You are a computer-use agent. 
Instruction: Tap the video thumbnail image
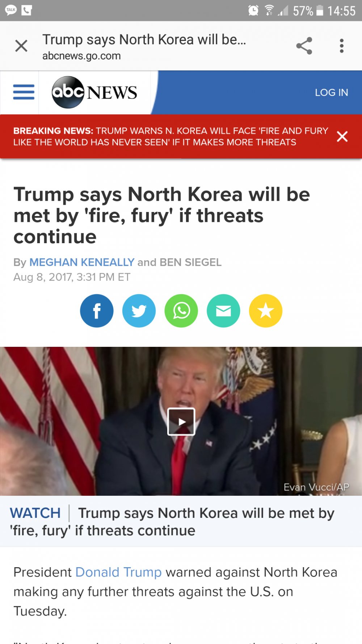pos(181,421)
